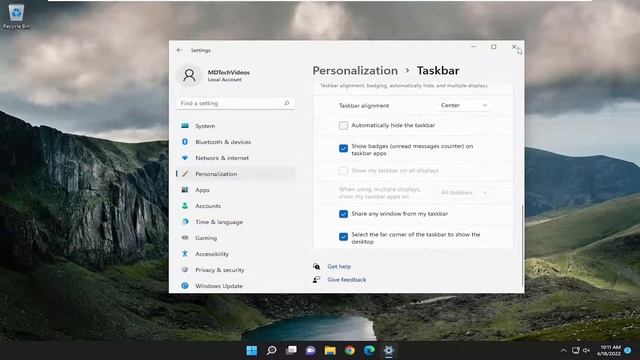The width and height of the screenshot is (640, 360).
Task: Click the Network wifi icon in sidebar
Action: (185, 158)
